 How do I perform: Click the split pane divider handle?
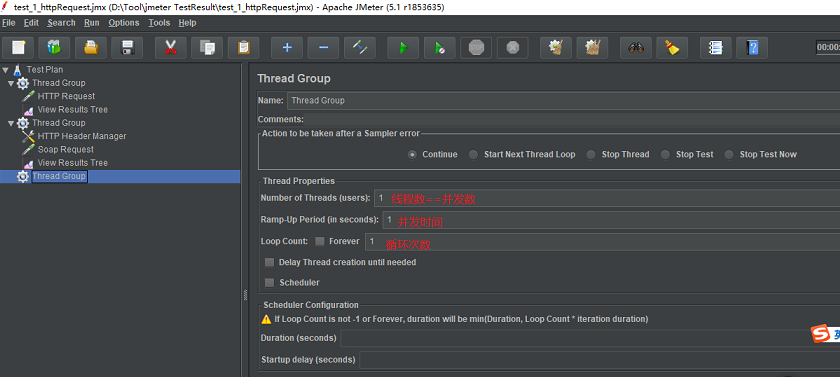(246, 295)
